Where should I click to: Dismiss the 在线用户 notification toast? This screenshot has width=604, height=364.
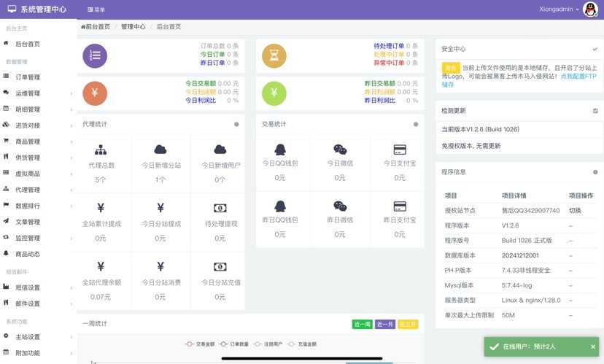pos(593,346)
